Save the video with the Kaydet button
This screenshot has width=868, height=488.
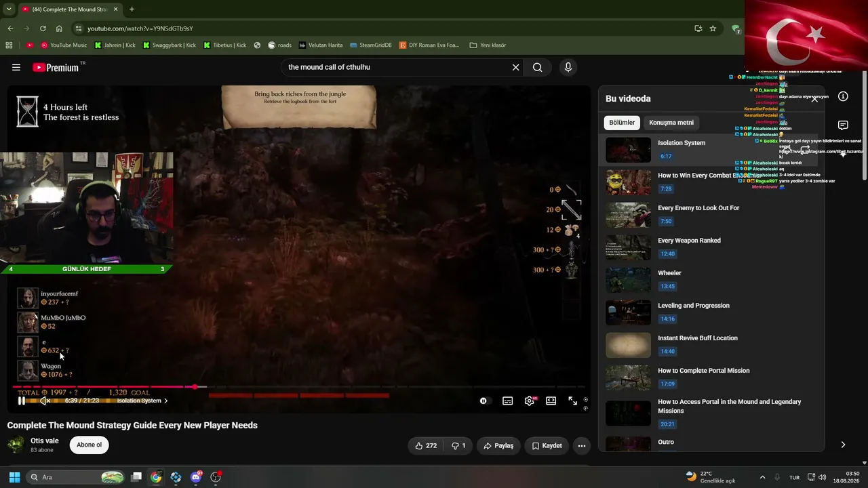coord(547,445)
